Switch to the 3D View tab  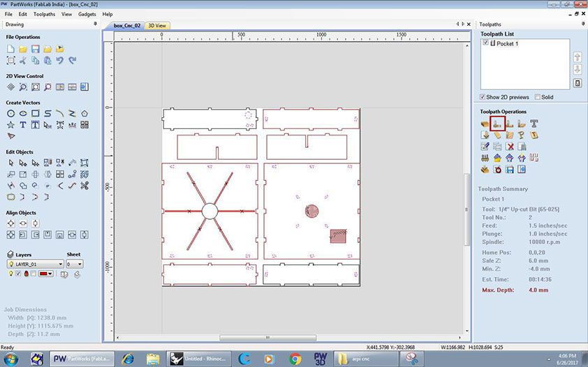[x=157, y=25]
